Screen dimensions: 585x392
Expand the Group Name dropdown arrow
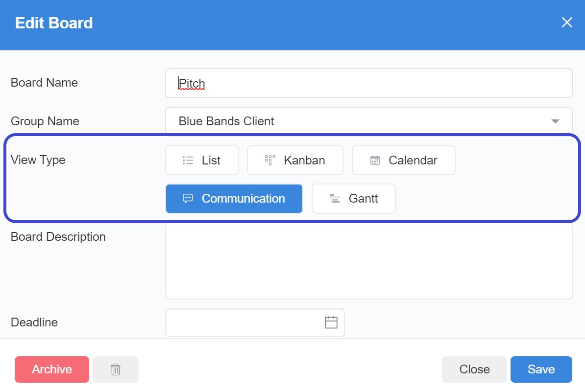pyautogui.click(x=555, y=121)
